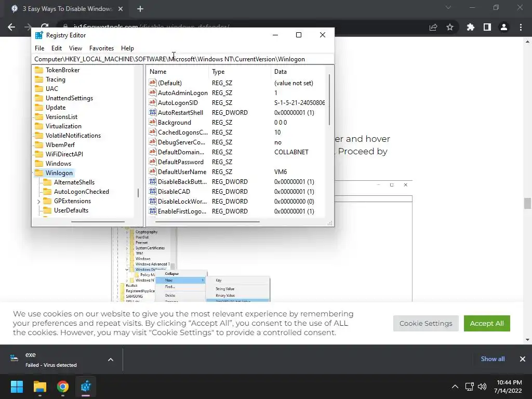Open the Help menu in Registry Editor
The width and height of the screenshot is (532, 399).
pos(127,48)
